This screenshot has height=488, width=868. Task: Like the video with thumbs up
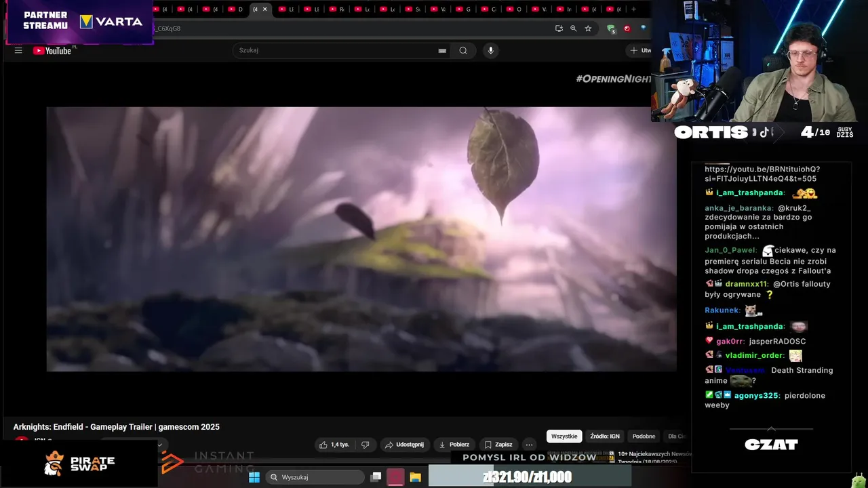[x=324, y=445]
